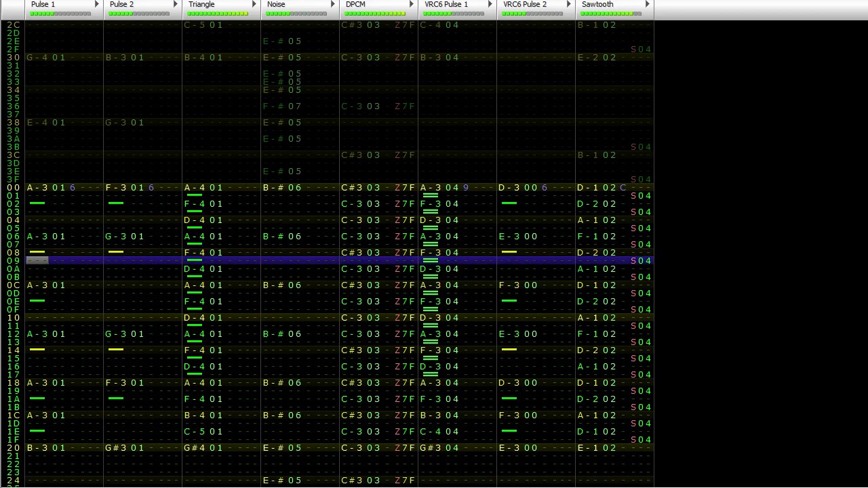Toggle mute on Pulse 2 channel header
Image resolution: width=868 pixels, height=488 pixels.
coord(122,4)
